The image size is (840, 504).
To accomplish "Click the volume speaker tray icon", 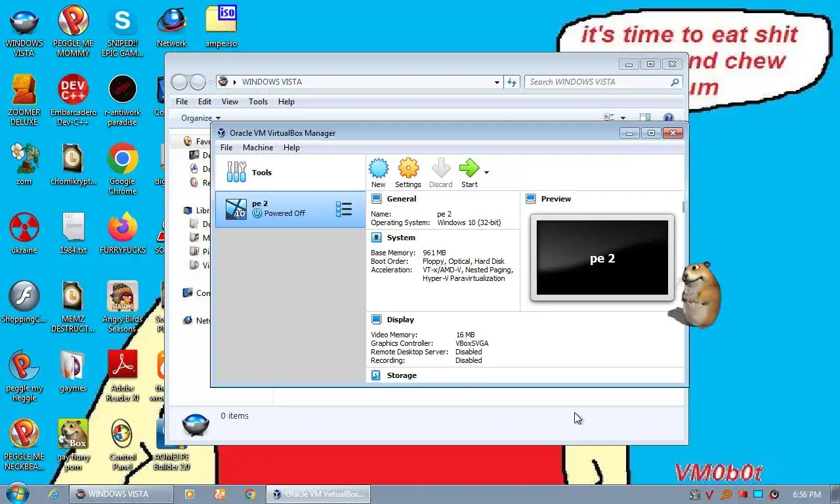I will click(x=774, y=494).
